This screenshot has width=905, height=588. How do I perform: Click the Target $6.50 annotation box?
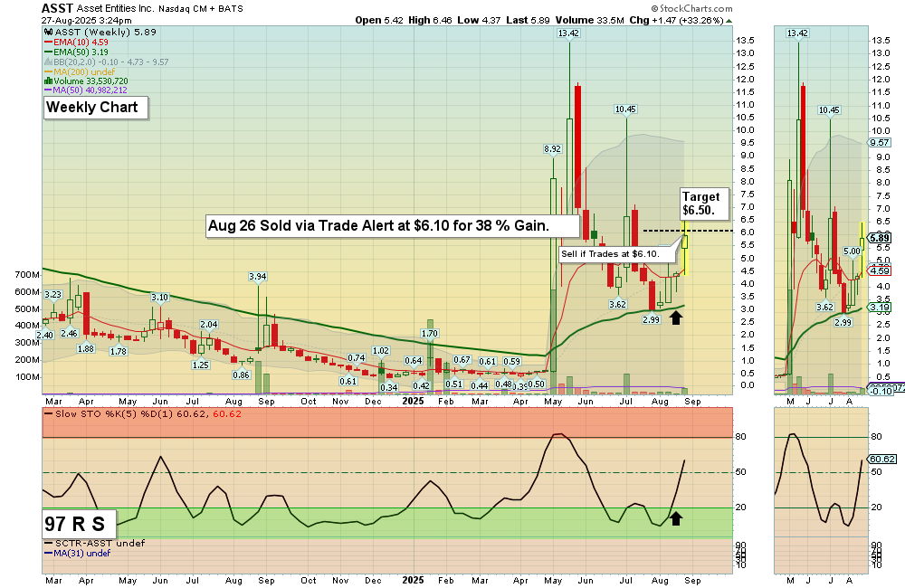(700, 203)
